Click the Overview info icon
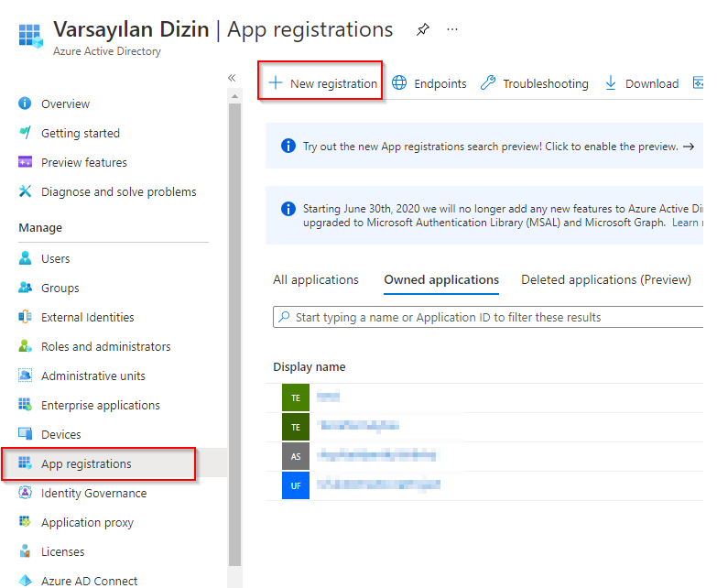717x588 pixels. pos(25,103)
